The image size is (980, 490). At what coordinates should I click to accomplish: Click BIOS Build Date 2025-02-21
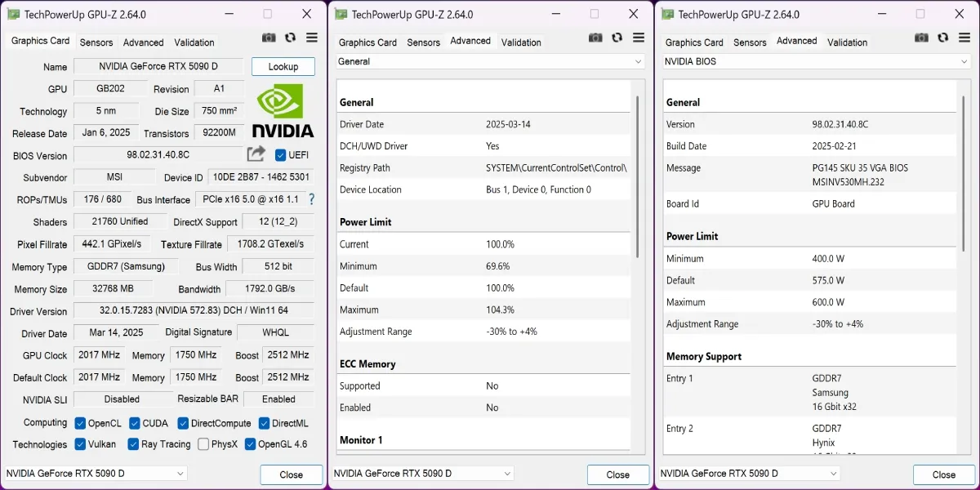835,145
